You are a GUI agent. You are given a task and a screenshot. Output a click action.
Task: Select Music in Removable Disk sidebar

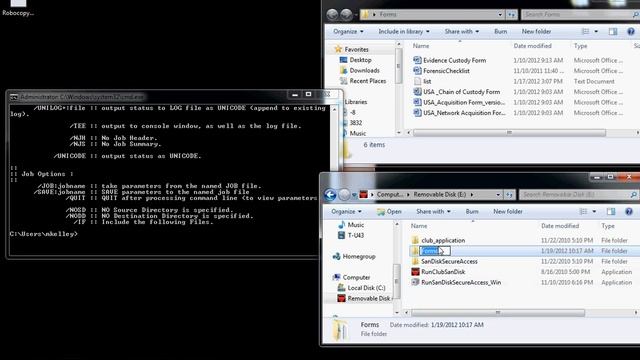[x=356, y=225]
